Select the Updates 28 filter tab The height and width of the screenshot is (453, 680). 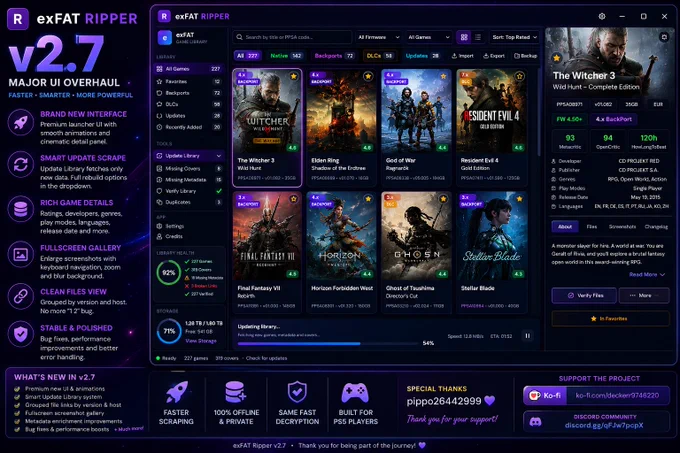422,56
